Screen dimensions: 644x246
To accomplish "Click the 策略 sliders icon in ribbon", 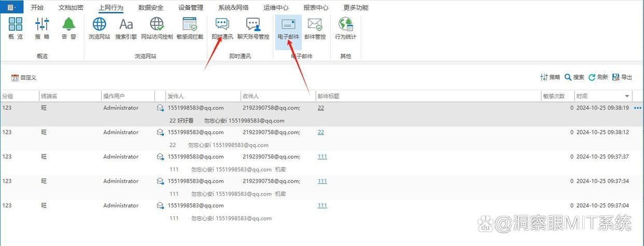I will (42, 28).
